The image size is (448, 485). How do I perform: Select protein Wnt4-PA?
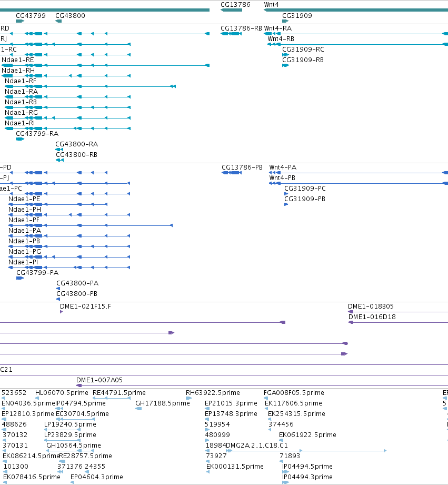283,167
